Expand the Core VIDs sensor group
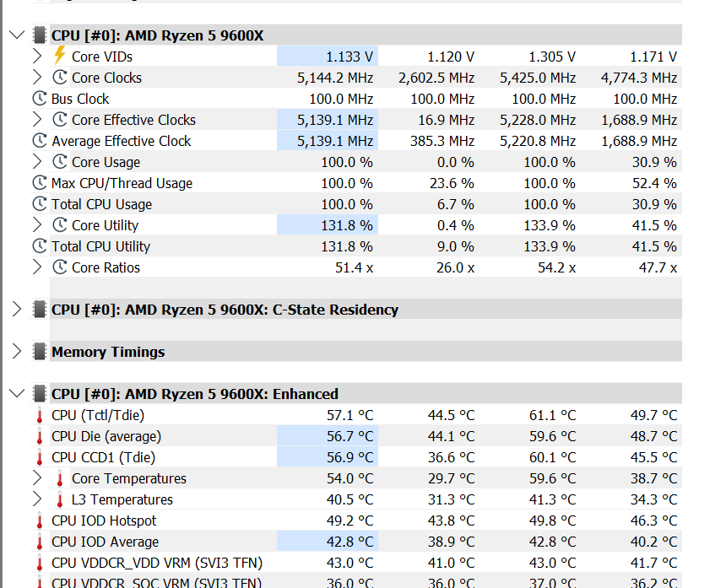Image resolution: width=710 pixels, height=588 pixels. [x=37, y=57]
